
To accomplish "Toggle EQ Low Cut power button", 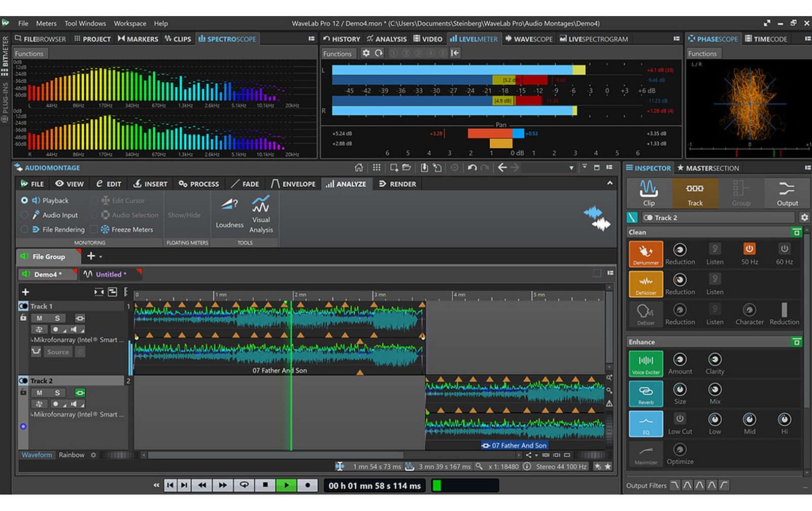I will (680, 418).
